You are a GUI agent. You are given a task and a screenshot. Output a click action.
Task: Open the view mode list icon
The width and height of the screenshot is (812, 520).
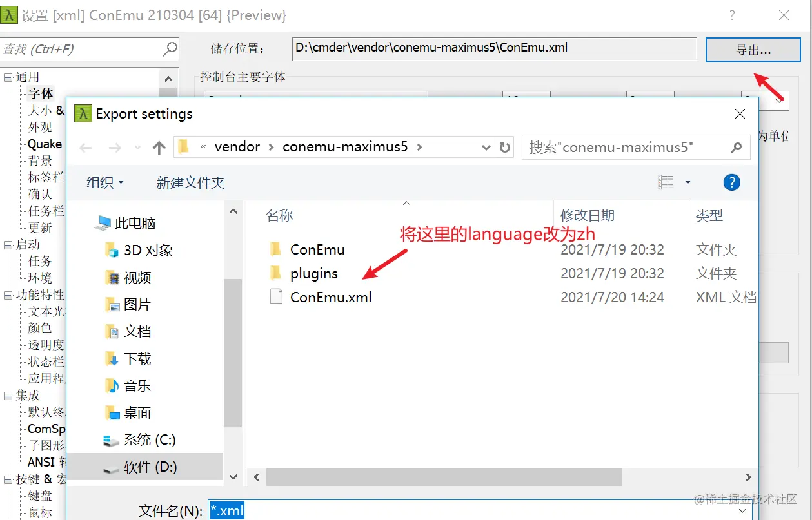pyautogui.click(x=666, y=182)
